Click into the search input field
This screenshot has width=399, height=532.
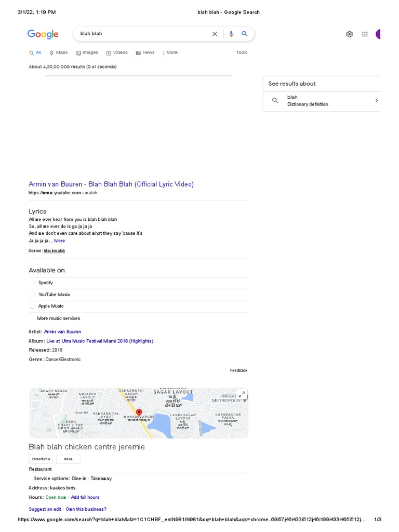pyautogui.click(x=140, y=34)
